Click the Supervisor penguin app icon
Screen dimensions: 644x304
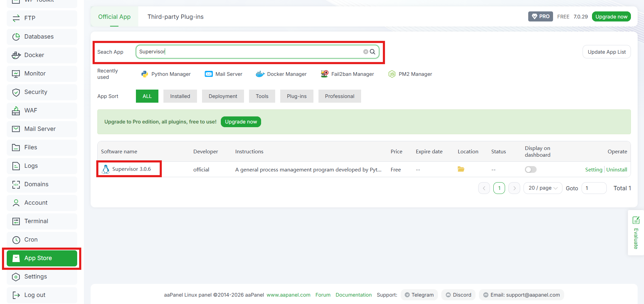(106, 169)
